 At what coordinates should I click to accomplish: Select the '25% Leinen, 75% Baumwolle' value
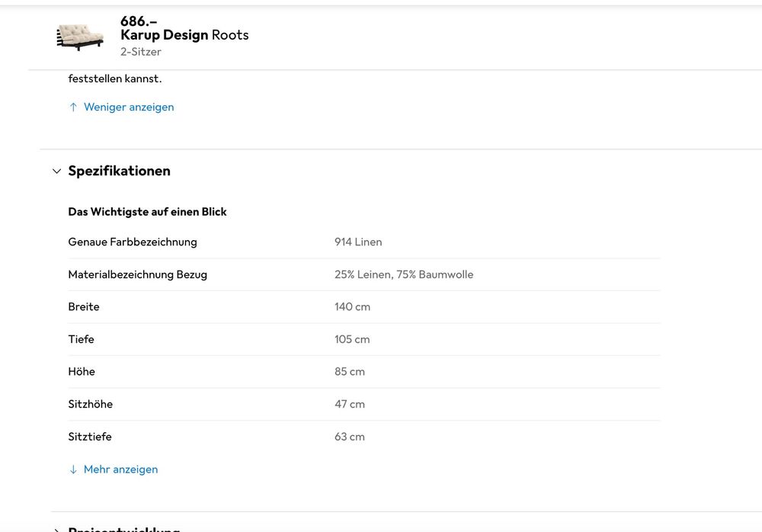pos(404,274)
